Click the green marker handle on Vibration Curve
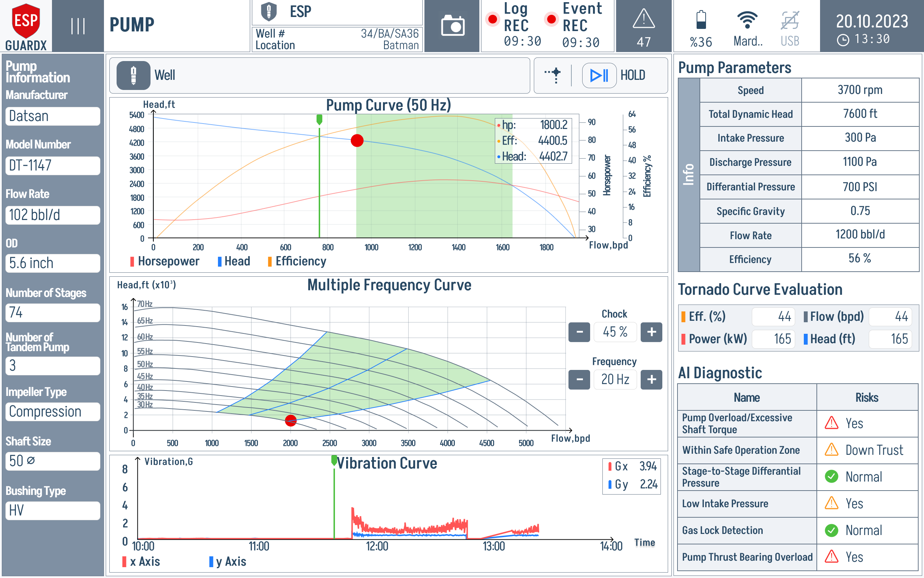The image size is (924, 578). pos(334,460)
